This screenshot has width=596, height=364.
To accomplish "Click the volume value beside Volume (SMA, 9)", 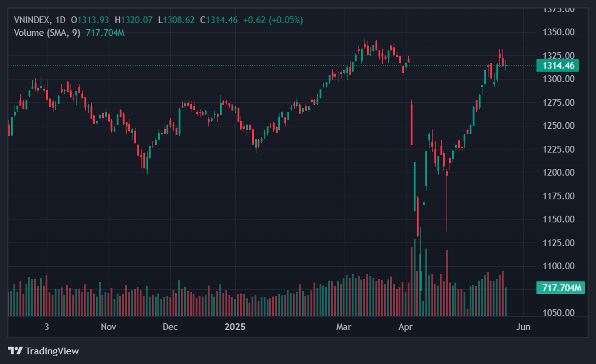I will click(105, 33).
